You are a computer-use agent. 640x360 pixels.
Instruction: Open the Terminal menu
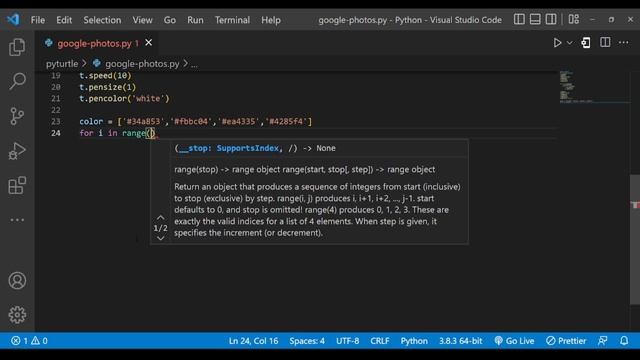click(232, 20)
